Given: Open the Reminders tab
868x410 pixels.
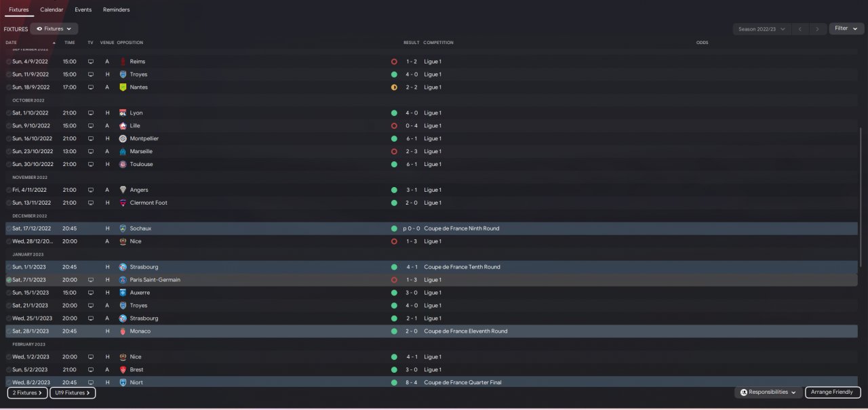Looking at the screenshot, I should (x=116, y=9).
